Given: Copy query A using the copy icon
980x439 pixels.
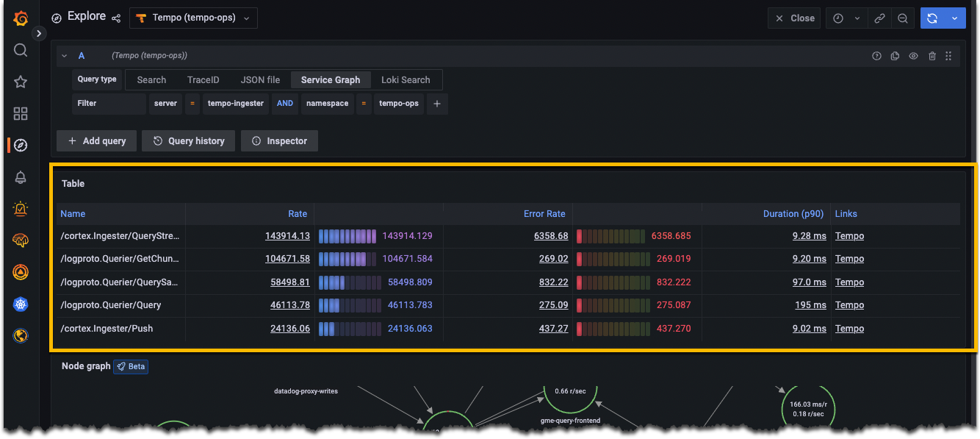Looking at the screenshot, I should click(895, 55).
